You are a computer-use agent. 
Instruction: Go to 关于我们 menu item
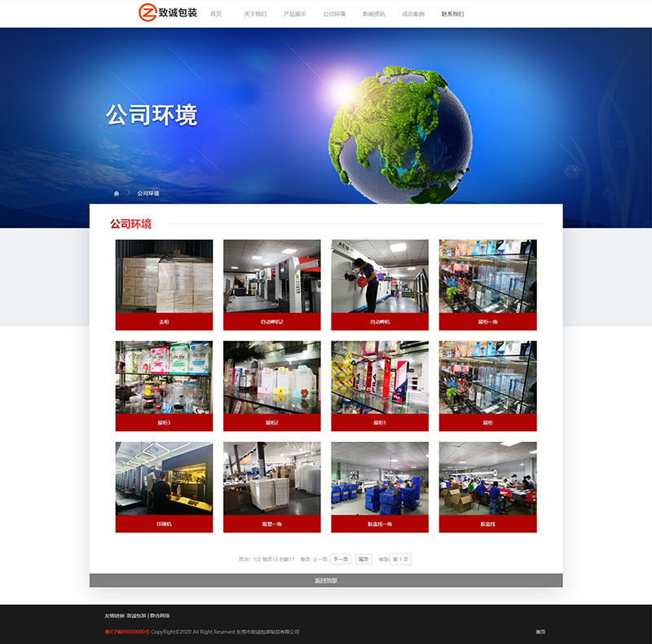(255, 14)
